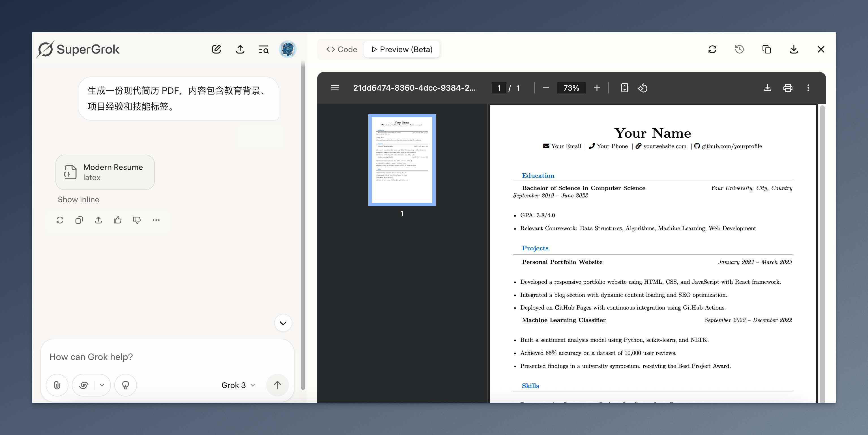Open version history clock icon
868x435 pixels.
click(739, 50)
